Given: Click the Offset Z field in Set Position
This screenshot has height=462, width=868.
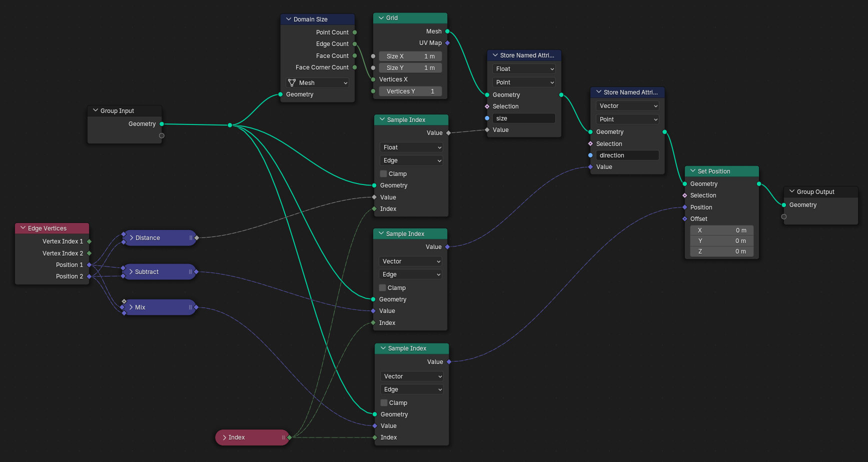Looking at the screenshot, I should coord(721,251).
